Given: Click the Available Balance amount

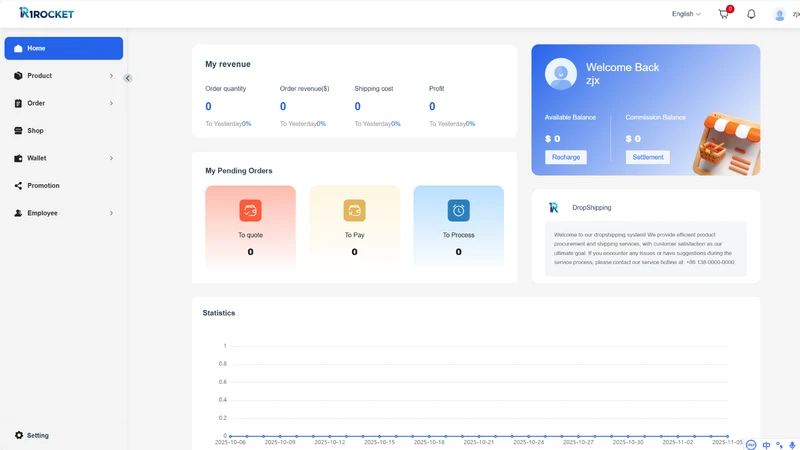Looking at the screenshot, I should click(x=553, y=139).
